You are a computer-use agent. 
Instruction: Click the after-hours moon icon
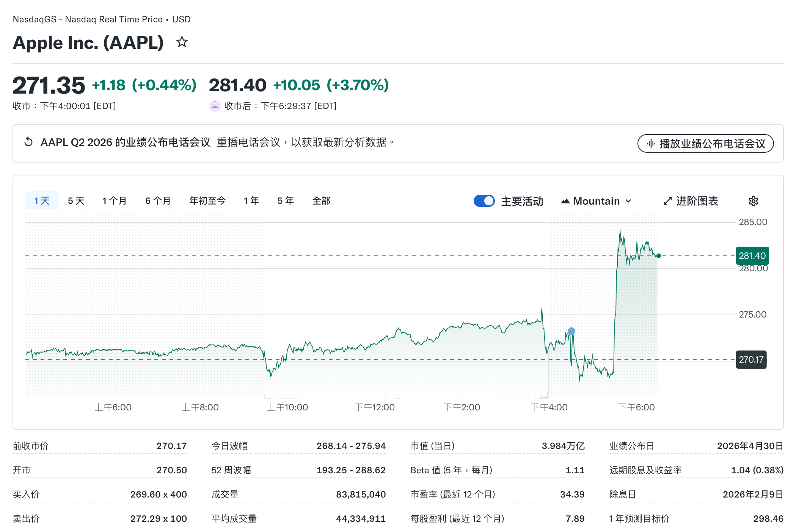(x=215, y=106)
